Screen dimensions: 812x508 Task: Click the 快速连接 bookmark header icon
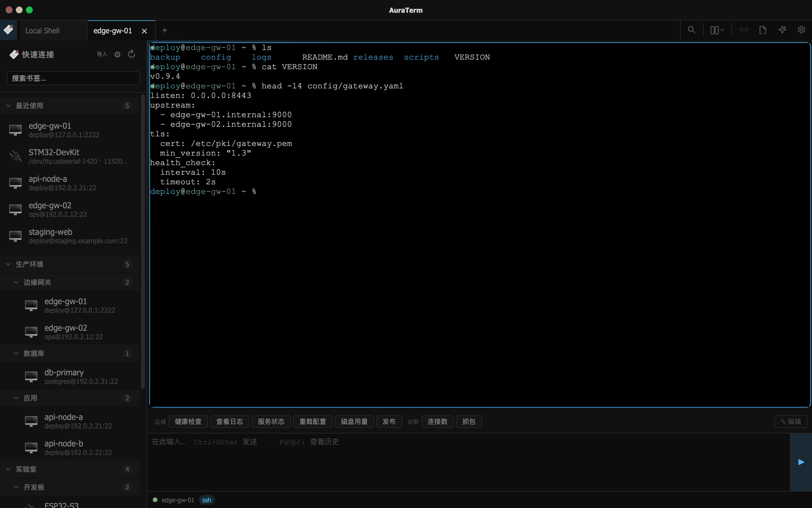point(14,54)
